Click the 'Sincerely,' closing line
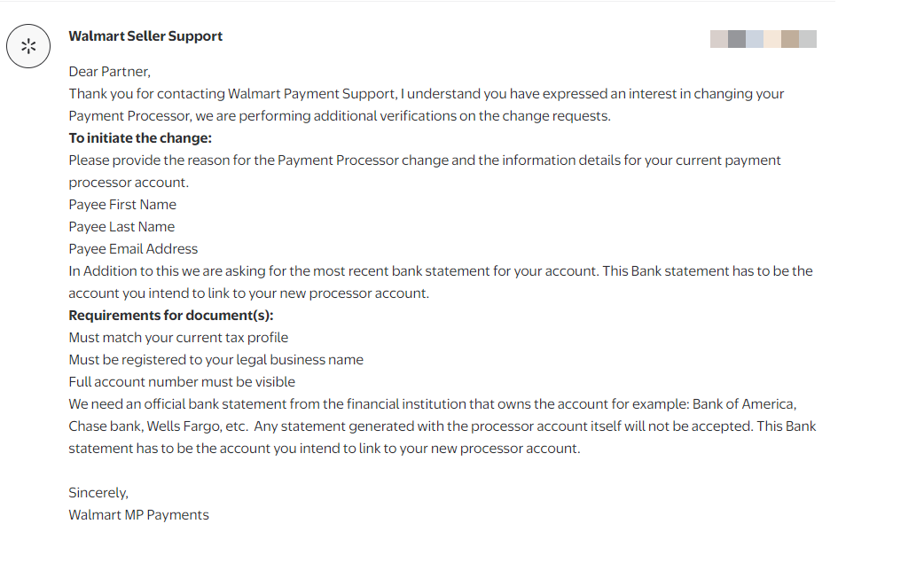Screen dimensions: 924x563 click(98, 493)
